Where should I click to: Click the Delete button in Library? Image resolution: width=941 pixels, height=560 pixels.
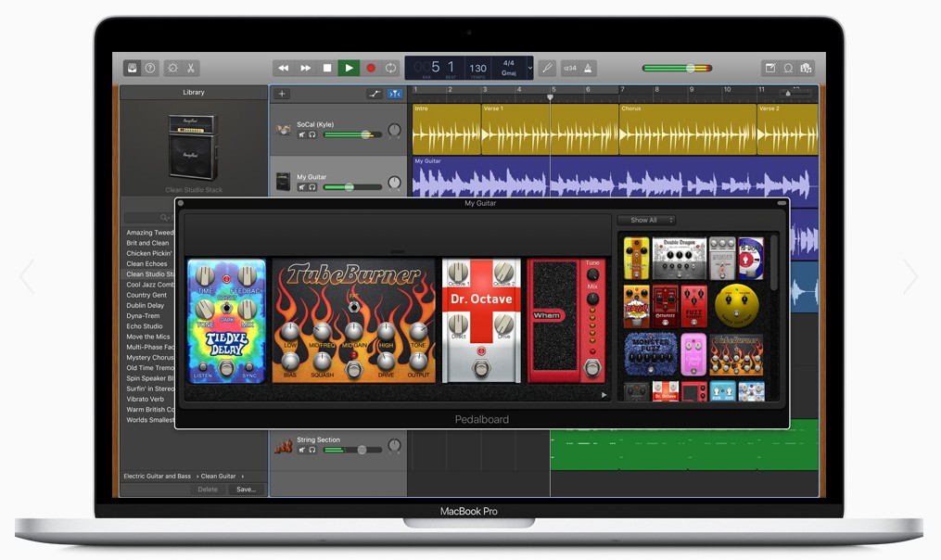point(208,490)
